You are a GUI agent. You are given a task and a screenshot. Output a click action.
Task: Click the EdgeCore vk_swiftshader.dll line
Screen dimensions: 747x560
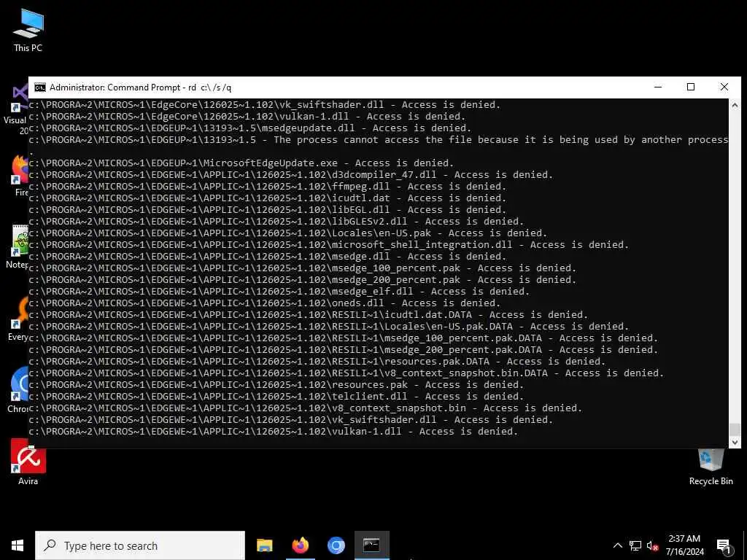[x=264, y=105]
